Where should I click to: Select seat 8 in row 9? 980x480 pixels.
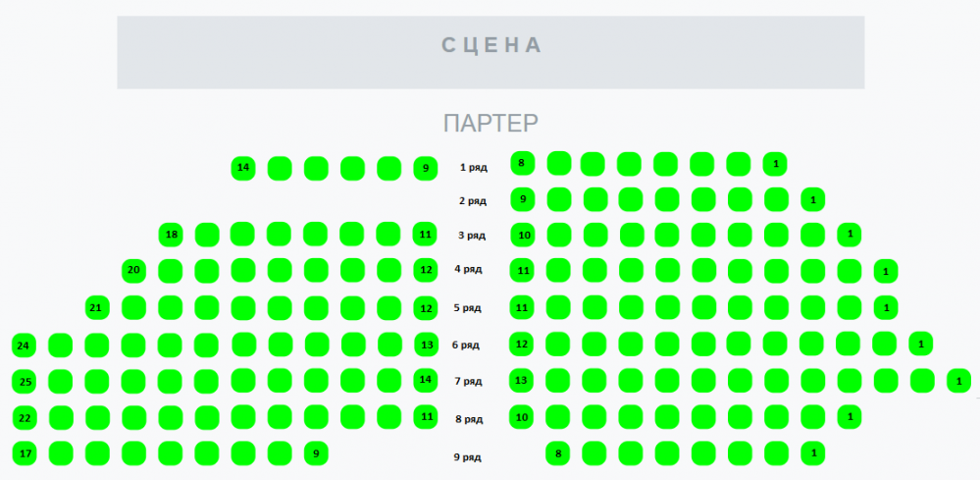pos(557,453)
